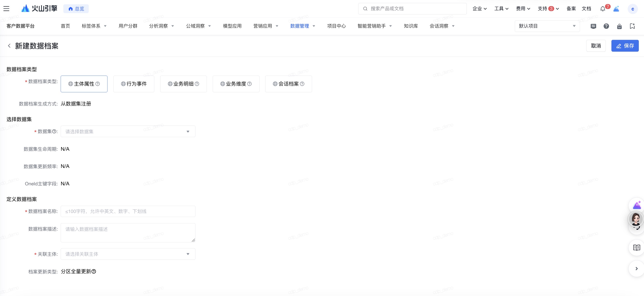Select 行为事件 data profile type

pos(134,84)
